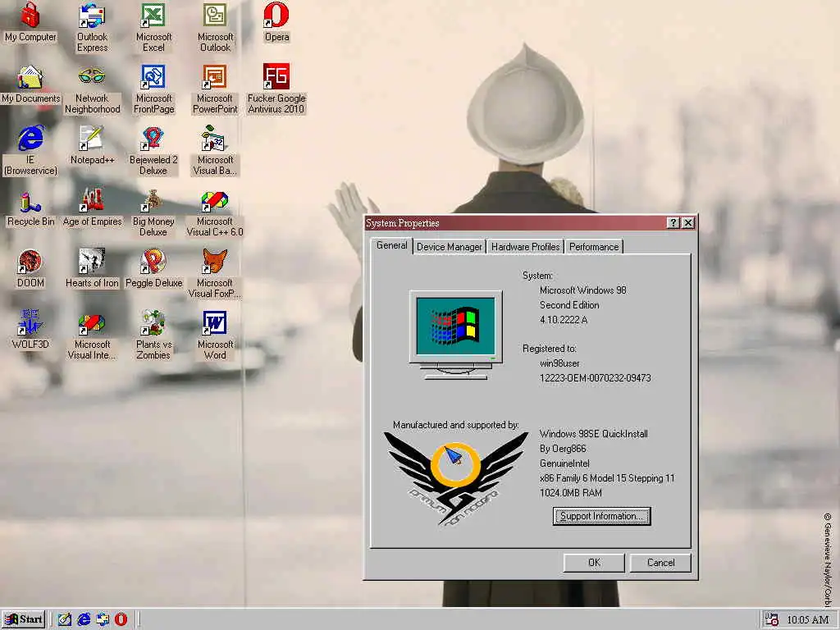The width and height of the screenshot is (840, 630).
Task: Click the 1024.0MB RAM text
Action: click(x=571, y=493)
